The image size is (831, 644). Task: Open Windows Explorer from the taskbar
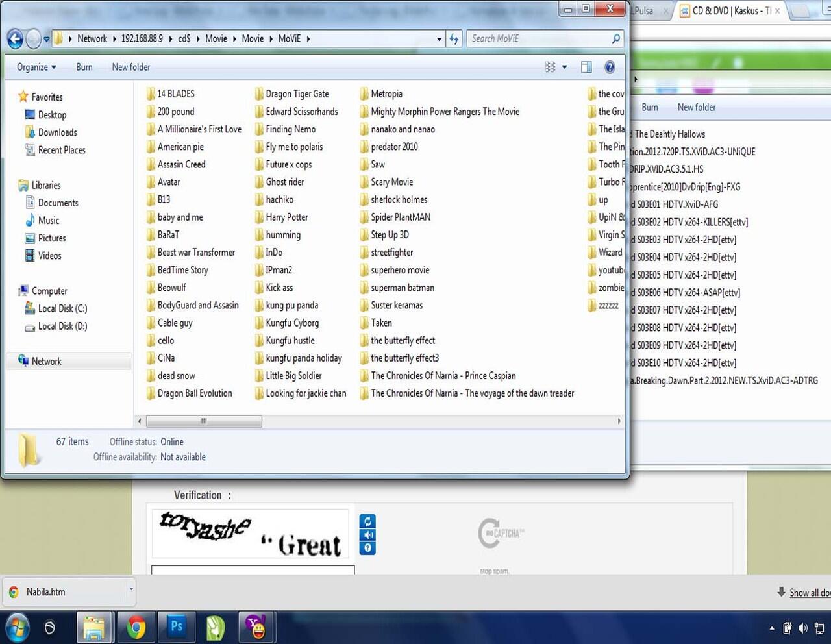click(94, 628)
